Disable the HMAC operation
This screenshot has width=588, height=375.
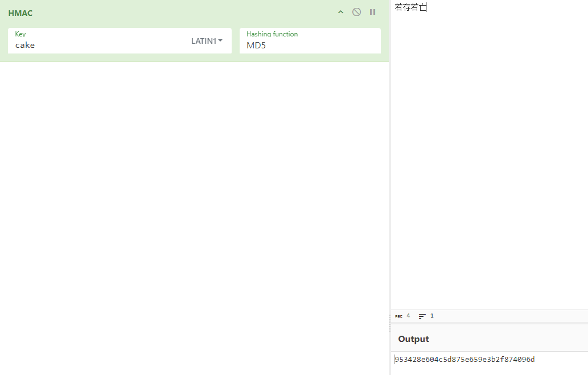pos(356,12)
